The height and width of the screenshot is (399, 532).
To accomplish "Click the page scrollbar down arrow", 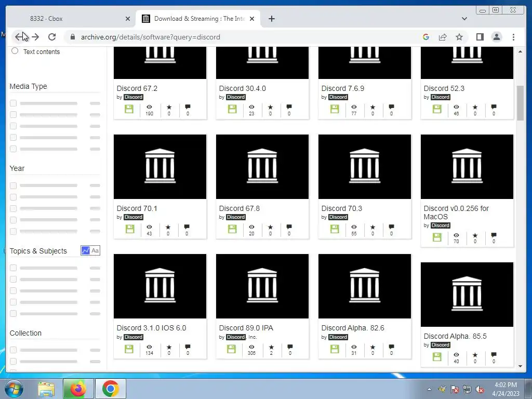I will coord(520,366).
